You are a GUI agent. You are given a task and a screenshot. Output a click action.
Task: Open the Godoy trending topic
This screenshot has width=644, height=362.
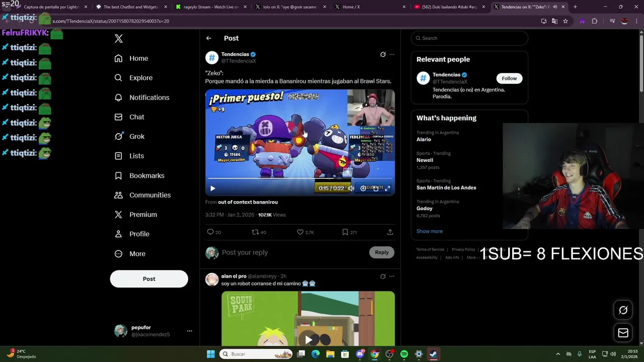click(425, 208)
